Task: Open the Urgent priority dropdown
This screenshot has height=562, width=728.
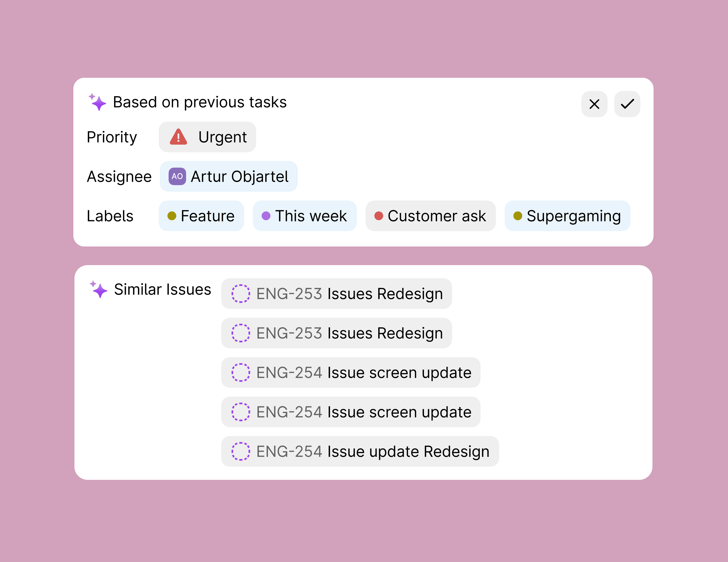Action: click(x=207, y=137)
